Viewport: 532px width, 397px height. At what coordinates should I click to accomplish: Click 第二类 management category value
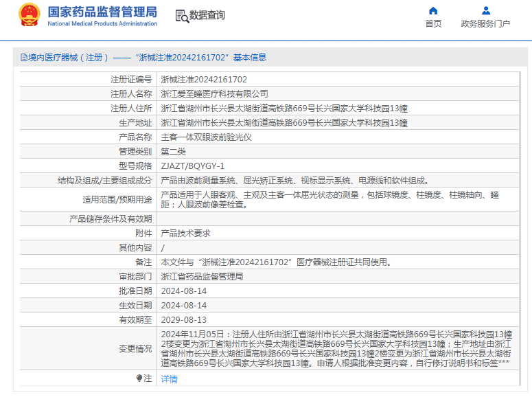tap(174, 152)
